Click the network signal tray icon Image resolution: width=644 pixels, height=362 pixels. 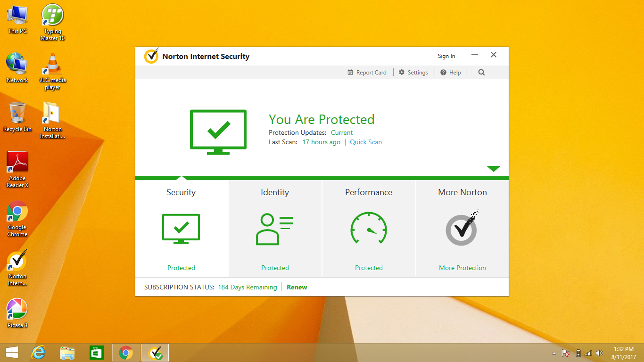[588, 353]
